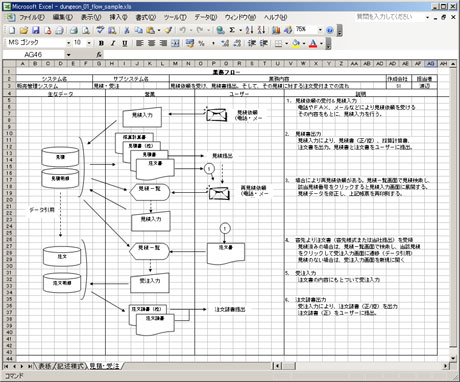460x382 pixels.
Task: Expand the AutoSum functions arrow
Action: [240, 30]
